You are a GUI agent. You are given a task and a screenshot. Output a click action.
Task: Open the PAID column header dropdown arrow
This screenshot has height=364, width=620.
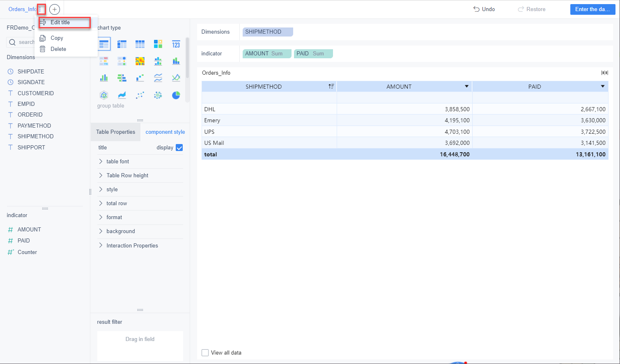pos(603,87)
